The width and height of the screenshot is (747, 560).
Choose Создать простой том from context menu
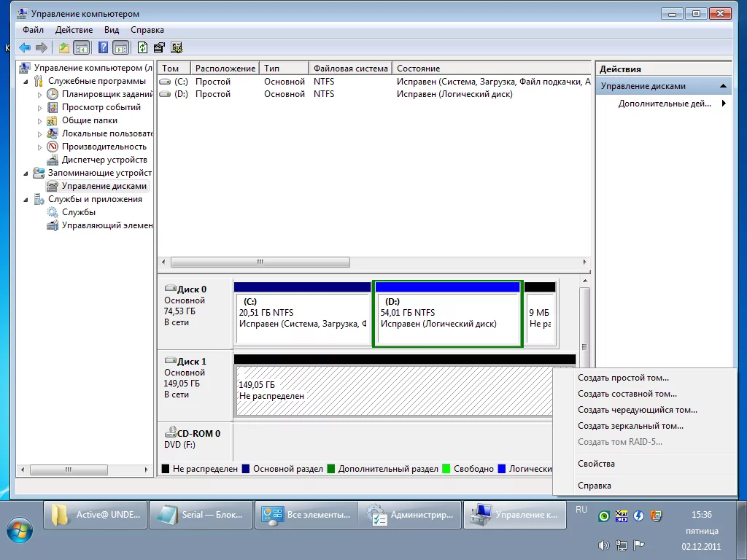pos(623,378)
